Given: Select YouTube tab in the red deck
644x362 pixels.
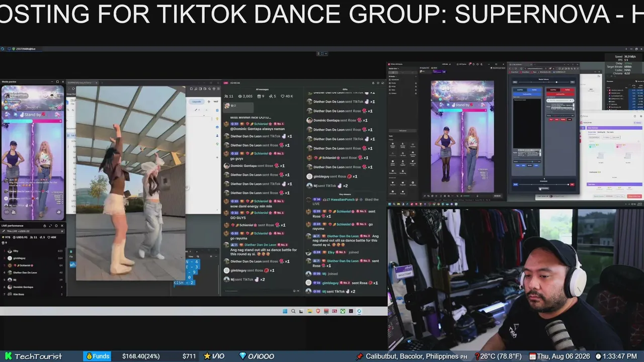Looking at the screenshot, I should point(567,90).
